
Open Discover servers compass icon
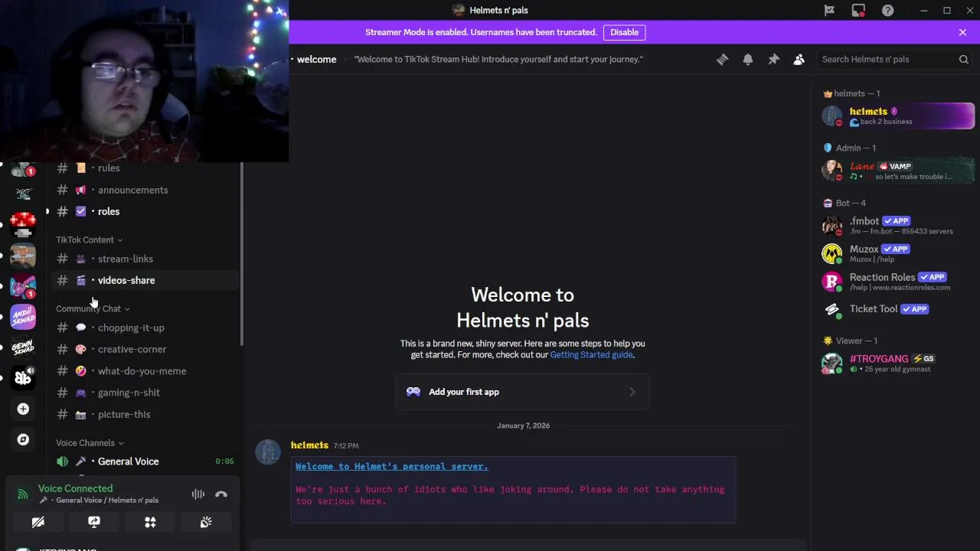click(23, 439)
